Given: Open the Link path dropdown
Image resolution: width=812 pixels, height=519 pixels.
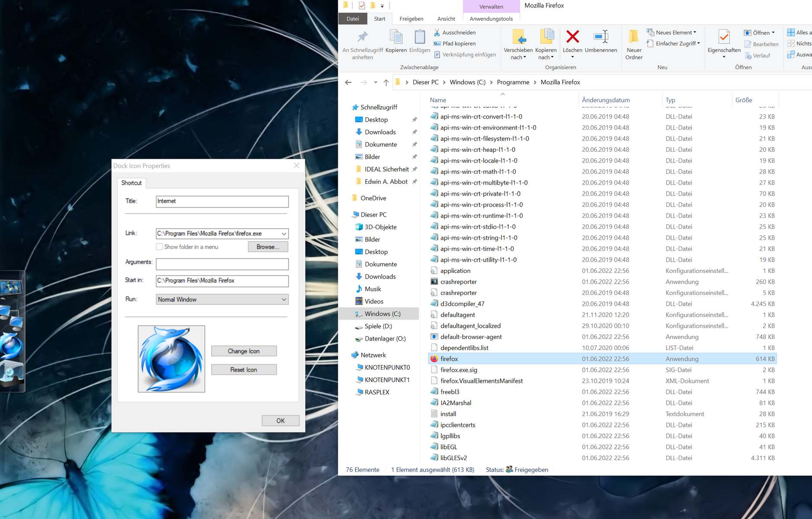Looking at the screenshot, I should tap(284, 234).
